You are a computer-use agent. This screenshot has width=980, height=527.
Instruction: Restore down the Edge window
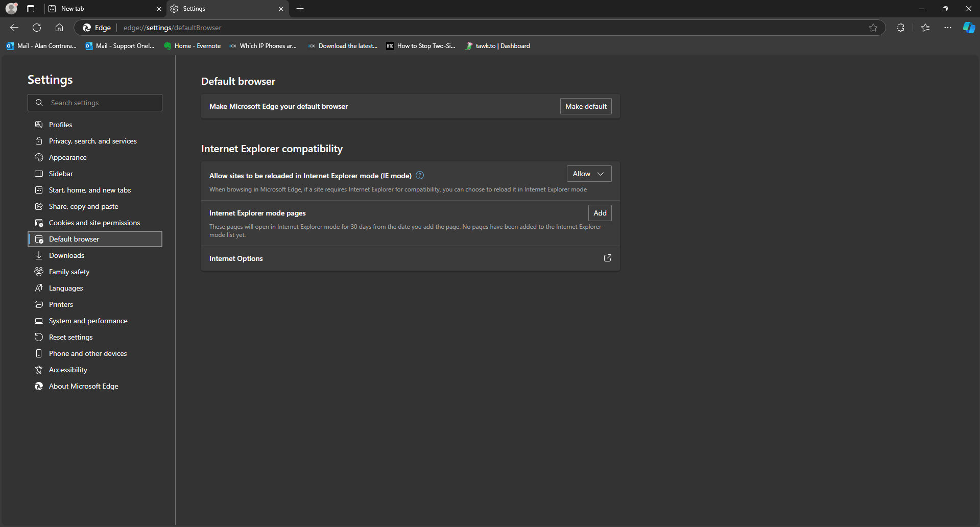point(945,9)
